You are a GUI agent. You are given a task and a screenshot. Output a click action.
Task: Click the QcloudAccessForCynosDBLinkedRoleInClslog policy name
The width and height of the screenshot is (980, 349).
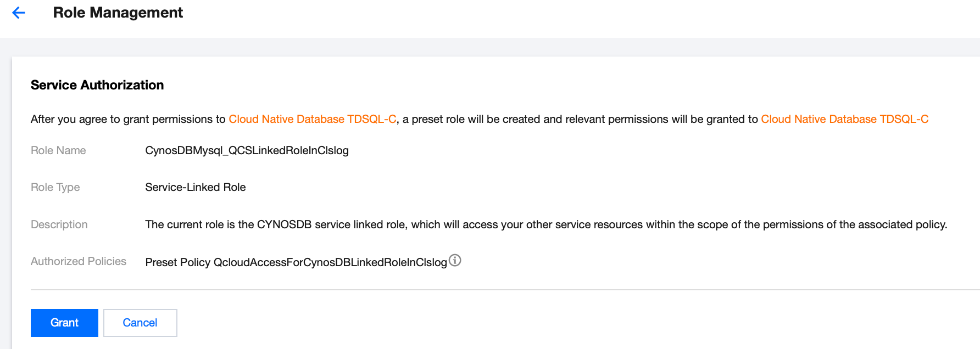tap(330, 262)
